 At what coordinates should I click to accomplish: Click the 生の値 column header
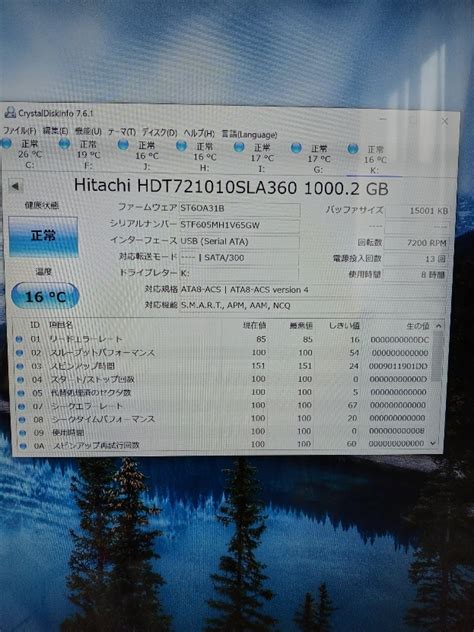click(418, 326)
